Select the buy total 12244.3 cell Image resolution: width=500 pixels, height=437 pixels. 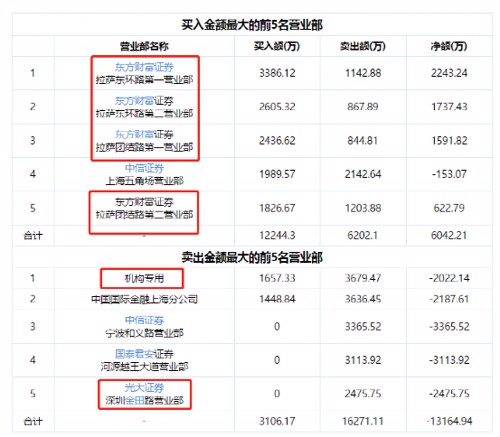click(x=277, y=235)
